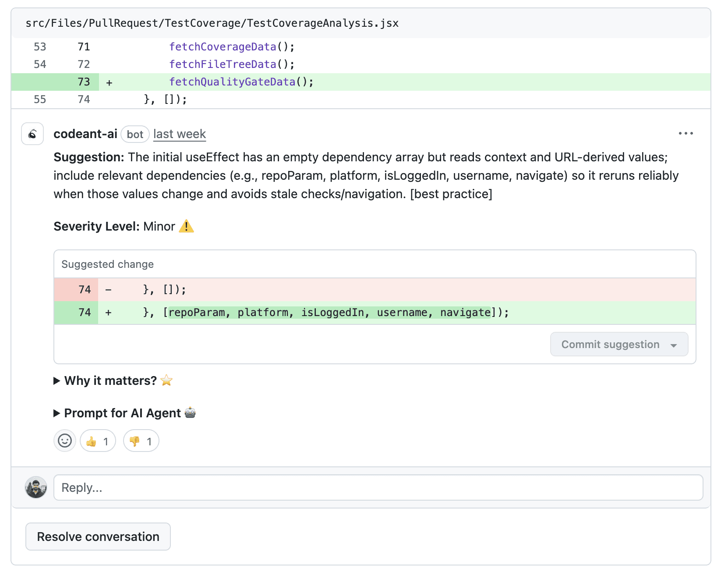Click the Resolve conversation button
Image resolution: width=728 pixels, height=576 pixels.
[98, 537]
